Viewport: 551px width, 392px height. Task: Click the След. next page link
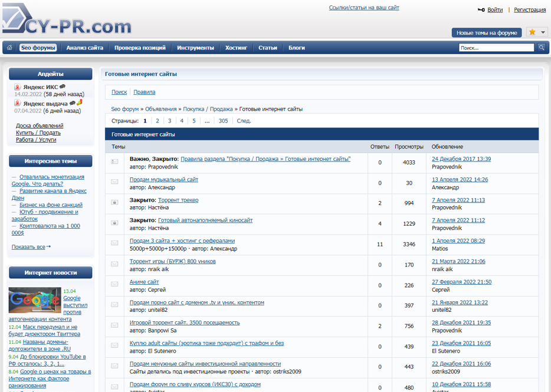244,121
